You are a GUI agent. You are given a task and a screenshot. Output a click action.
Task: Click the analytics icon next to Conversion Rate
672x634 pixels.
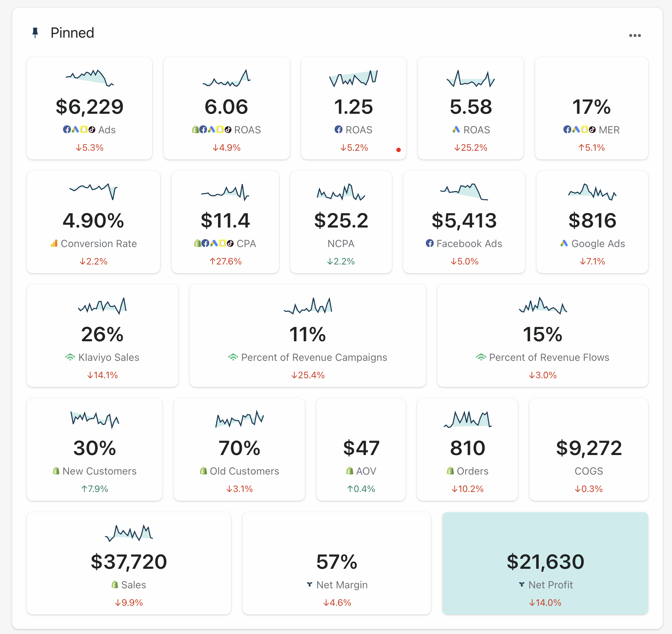(54, 243)
